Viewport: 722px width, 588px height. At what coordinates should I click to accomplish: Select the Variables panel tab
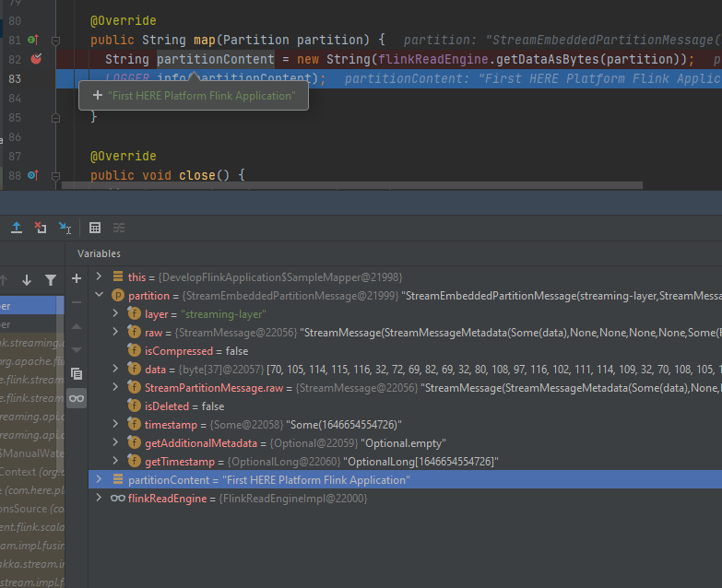pos(99,253)
